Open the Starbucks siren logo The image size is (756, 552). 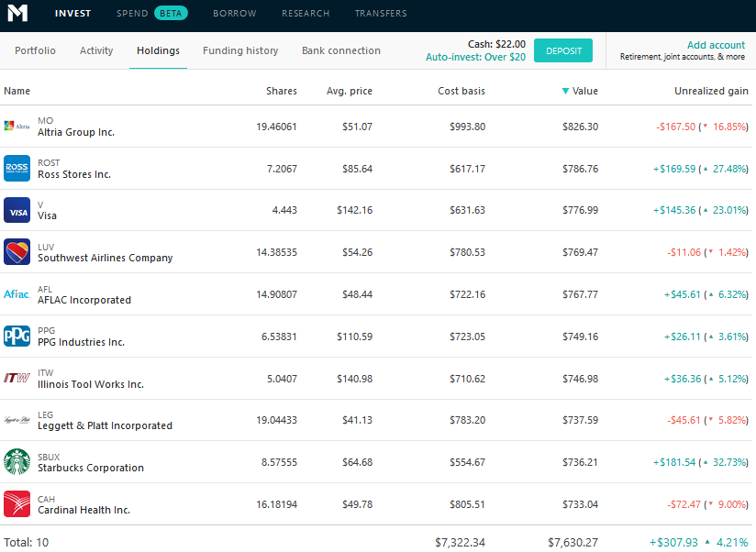point(17,462)
